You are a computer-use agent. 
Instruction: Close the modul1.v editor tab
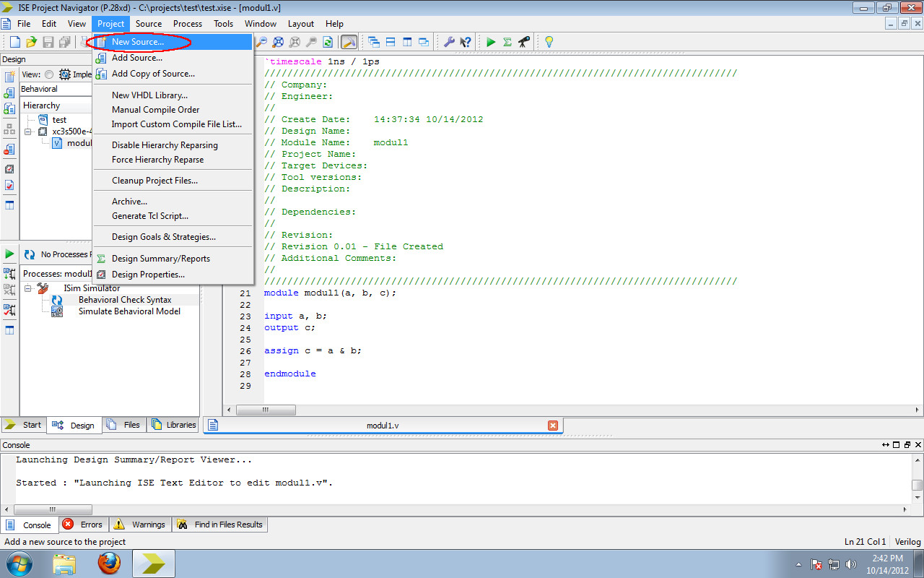click(553, 425)
